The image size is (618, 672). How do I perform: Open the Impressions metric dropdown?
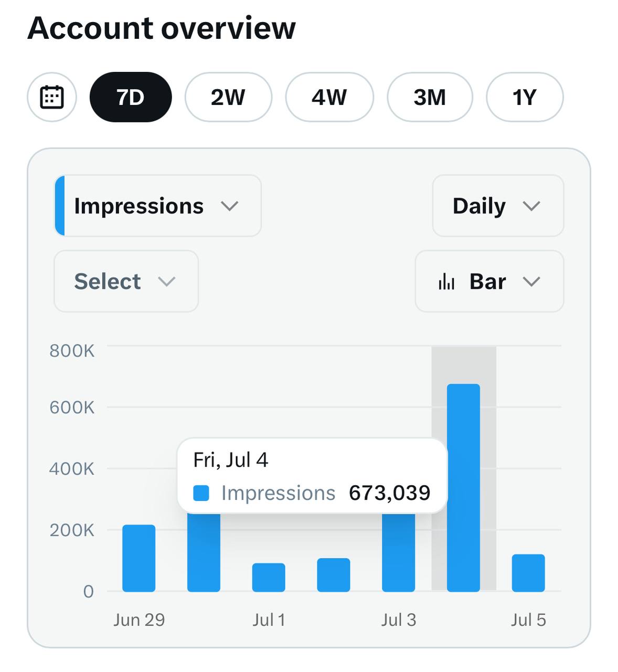point(157,206)
